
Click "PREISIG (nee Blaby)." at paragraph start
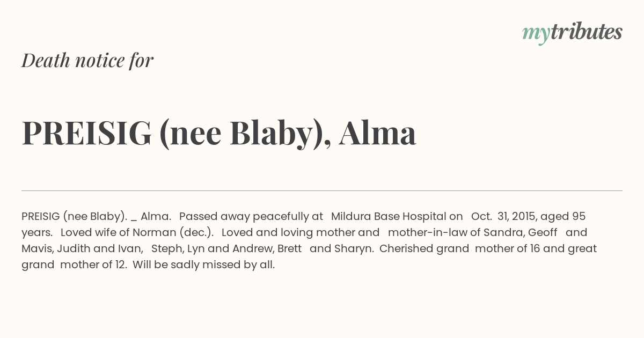click(74, 217)
